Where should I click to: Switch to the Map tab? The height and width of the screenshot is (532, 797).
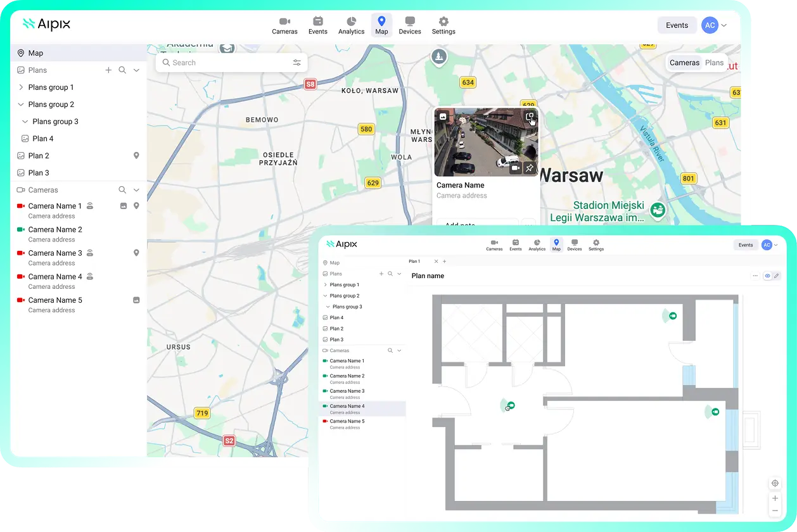(381, 25)
